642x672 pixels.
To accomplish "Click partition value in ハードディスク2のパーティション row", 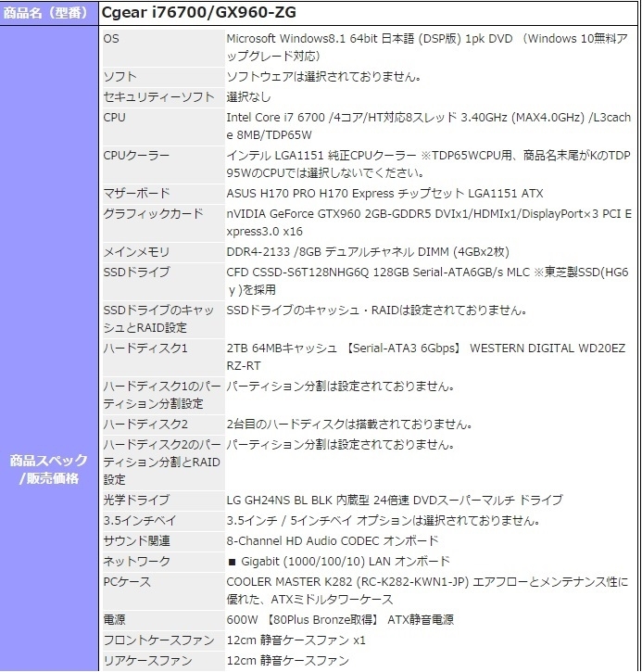I will 340,444.
